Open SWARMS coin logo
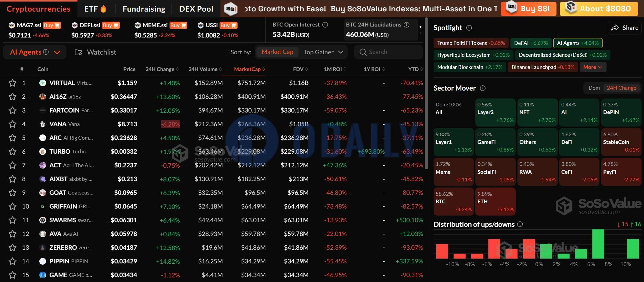The image size is (644, 282). click(43, 220)
